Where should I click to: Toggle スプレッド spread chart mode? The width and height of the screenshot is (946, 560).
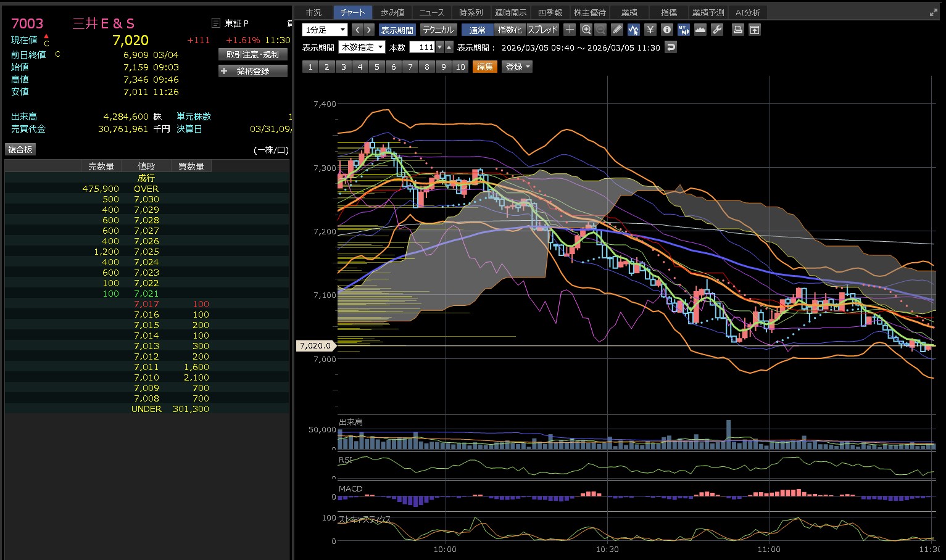tap(542, 30)
